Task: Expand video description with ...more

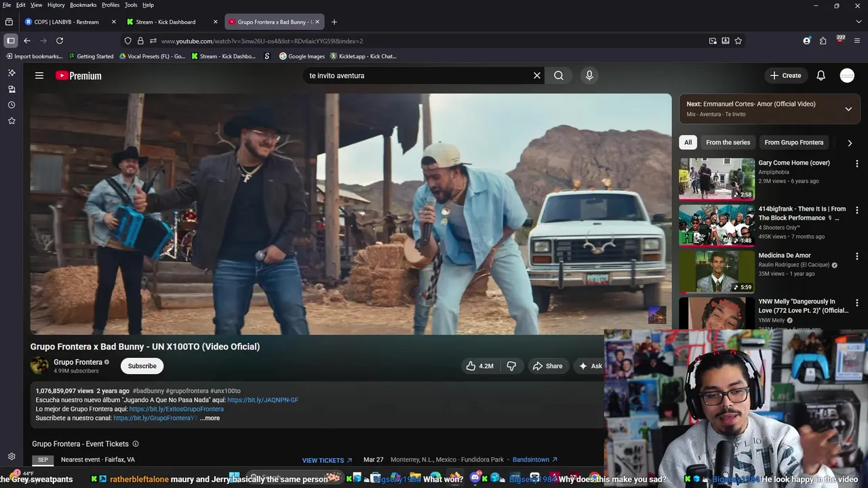Action: tap(210, 418)
